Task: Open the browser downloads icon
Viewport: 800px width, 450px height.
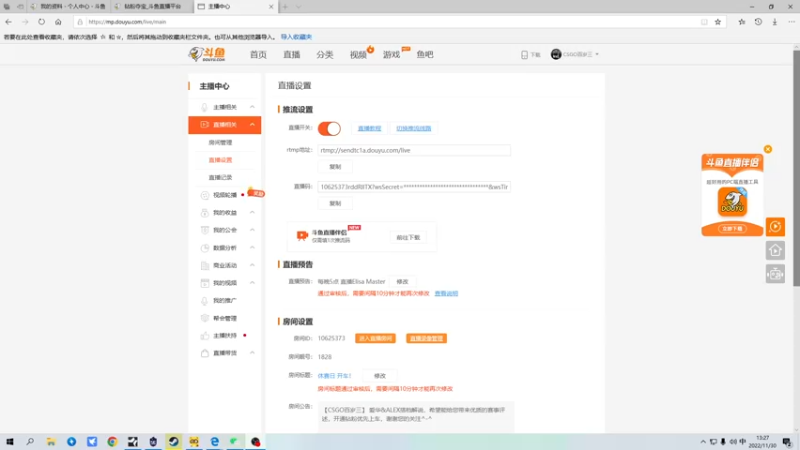Action: coord(774,22)
